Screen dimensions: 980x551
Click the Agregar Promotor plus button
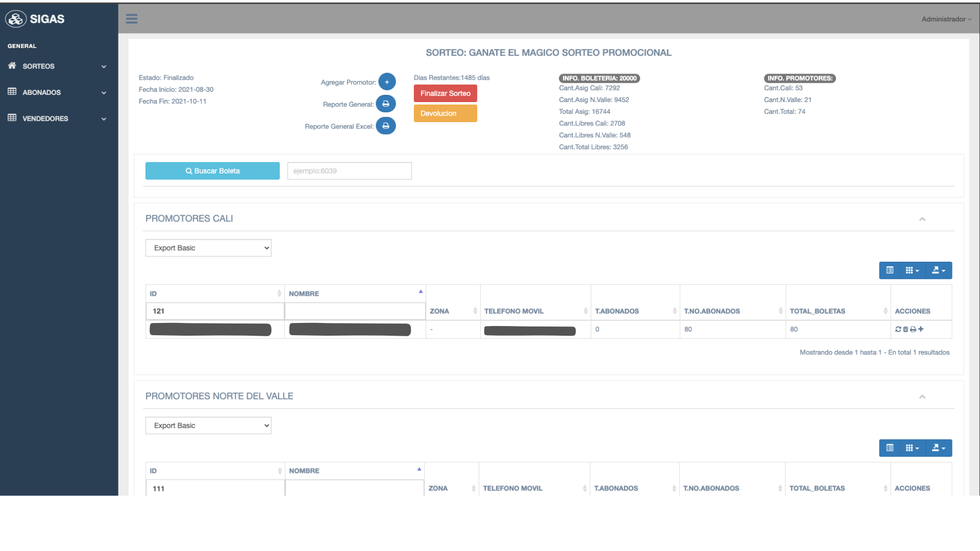[x=387, y=82]
